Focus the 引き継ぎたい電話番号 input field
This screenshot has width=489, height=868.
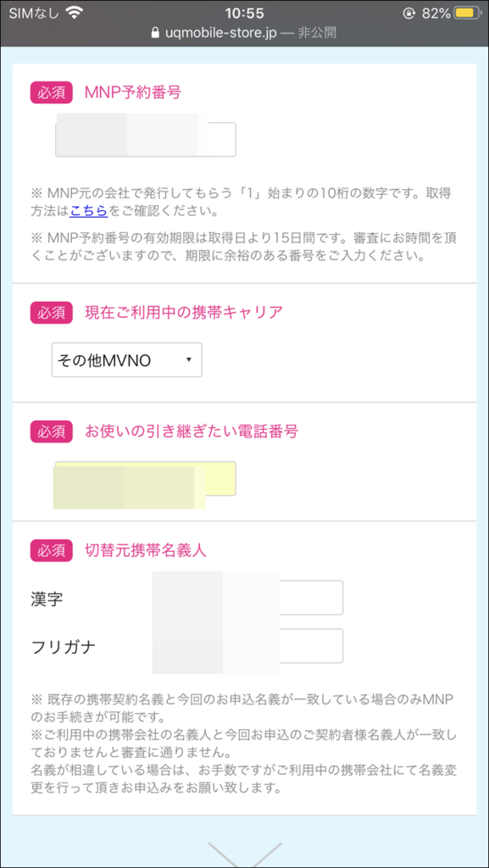click(146, 478)
